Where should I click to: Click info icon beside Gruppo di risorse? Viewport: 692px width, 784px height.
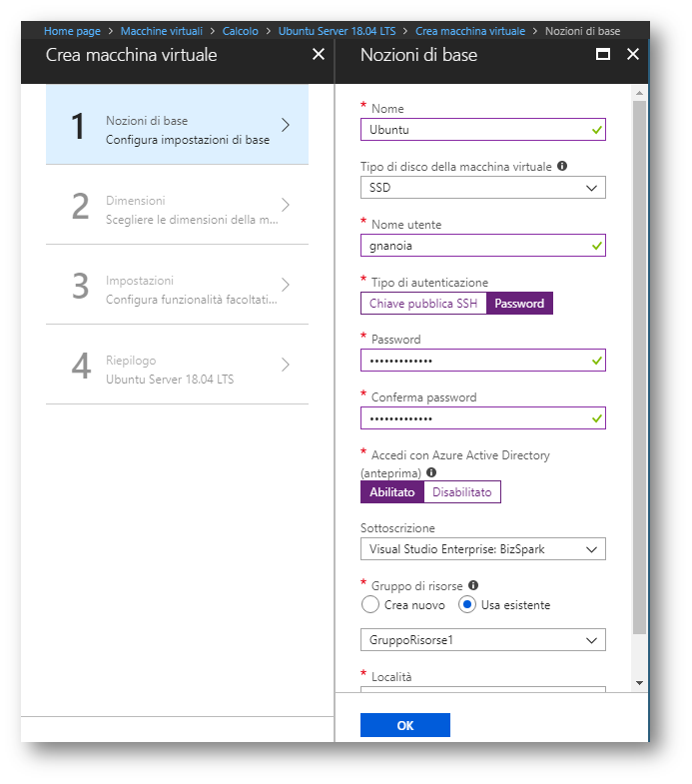473,585
